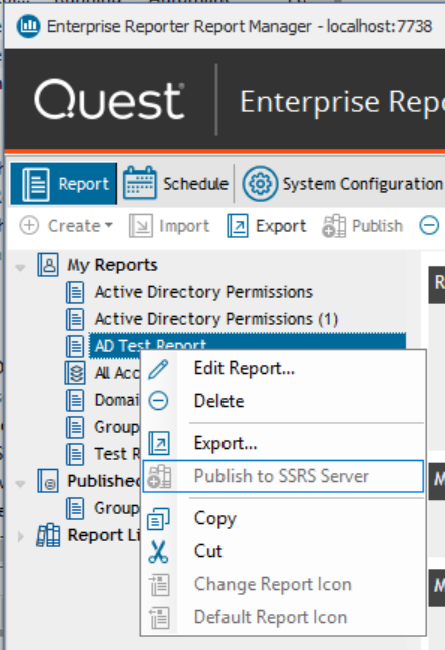Collapse the Published reports tree node
The image size is (445, 650).
[x=20, y=483]
